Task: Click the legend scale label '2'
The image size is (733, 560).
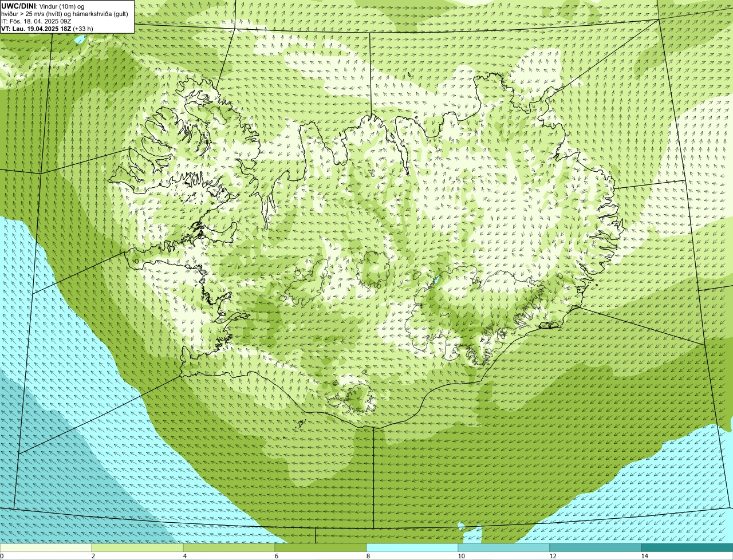Action: [x=93, y=556]
